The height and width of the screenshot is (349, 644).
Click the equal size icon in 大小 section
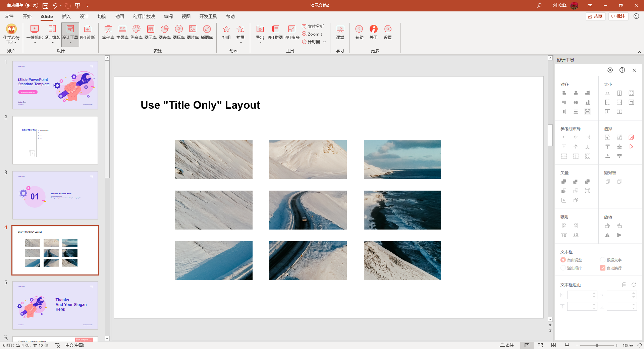click(x=631, y=93)
